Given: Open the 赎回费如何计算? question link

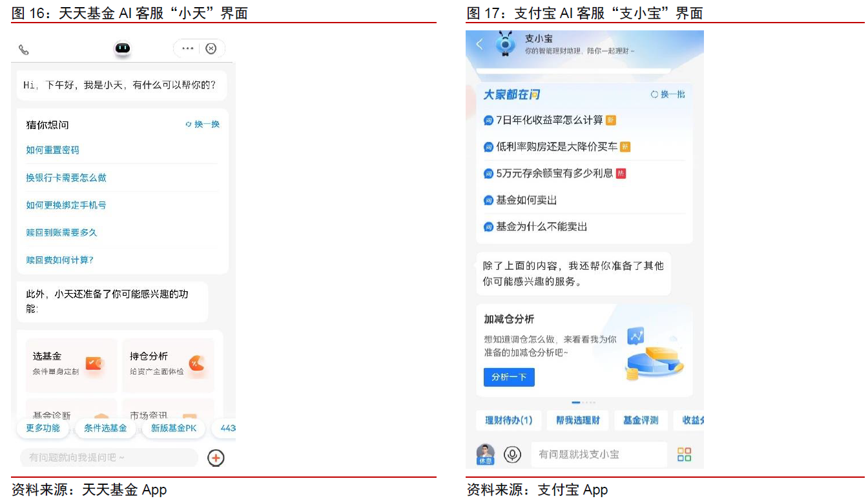Looking at the screenshot, I should [x=59, y=260].
